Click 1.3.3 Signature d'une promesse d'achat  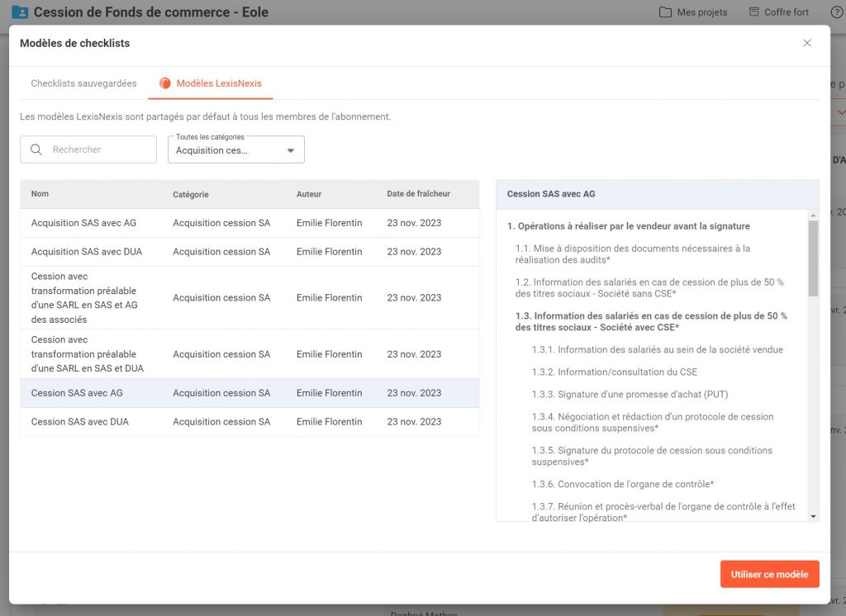(x=630, y=395)
